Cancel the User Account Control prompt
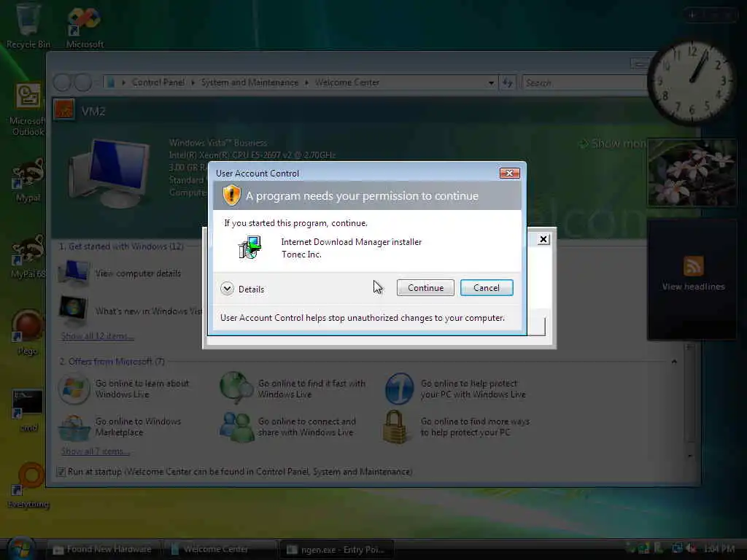The height and width of the screenshot is (560, 747). click(x=487, y=287)
